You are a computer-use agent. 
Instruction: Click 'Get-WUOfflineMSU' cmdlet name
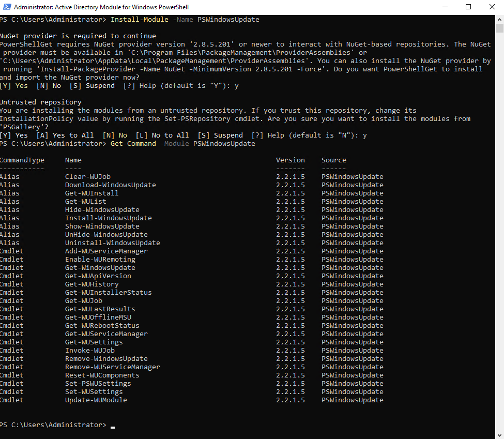click(98, 317)
